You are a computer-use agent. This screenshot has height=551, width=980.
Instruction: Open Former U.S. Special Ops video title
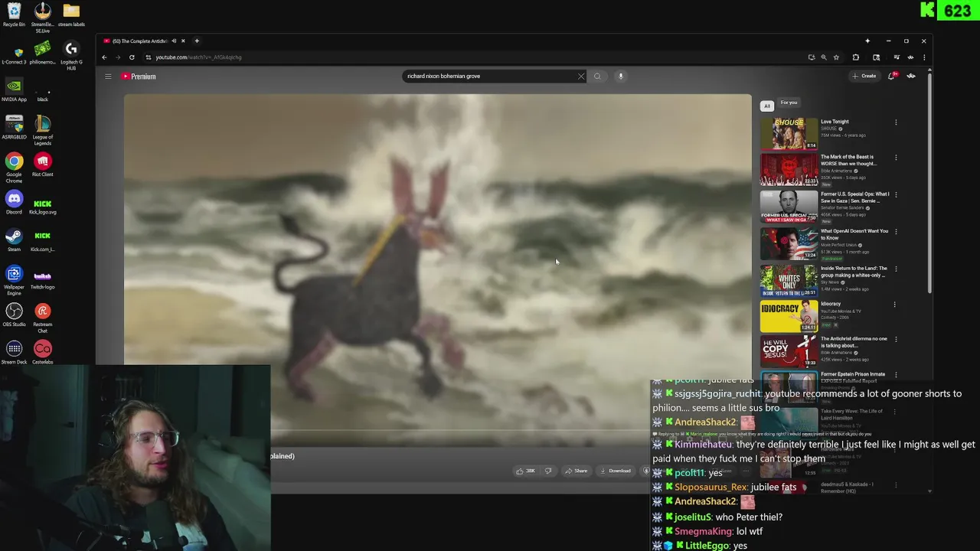854,197
